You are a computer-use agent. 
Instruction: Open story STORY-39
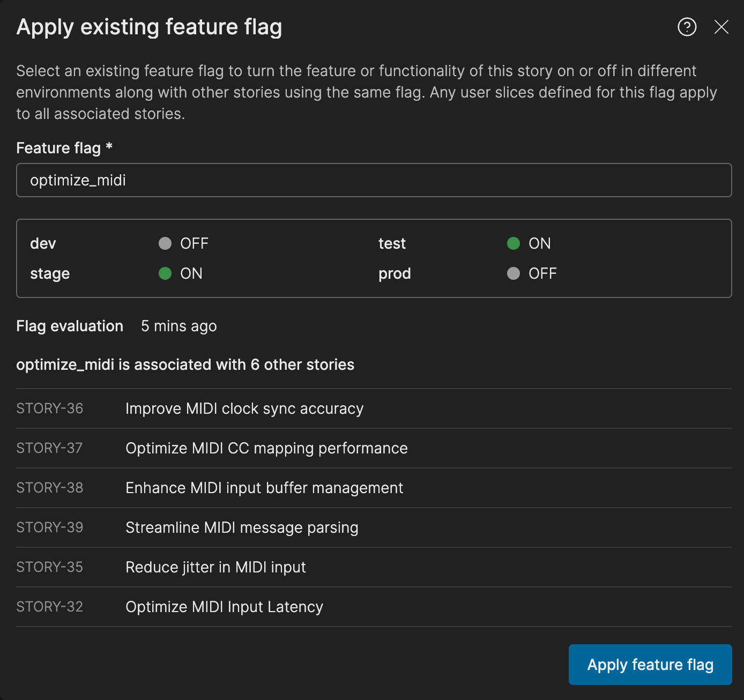coord(50,527)
